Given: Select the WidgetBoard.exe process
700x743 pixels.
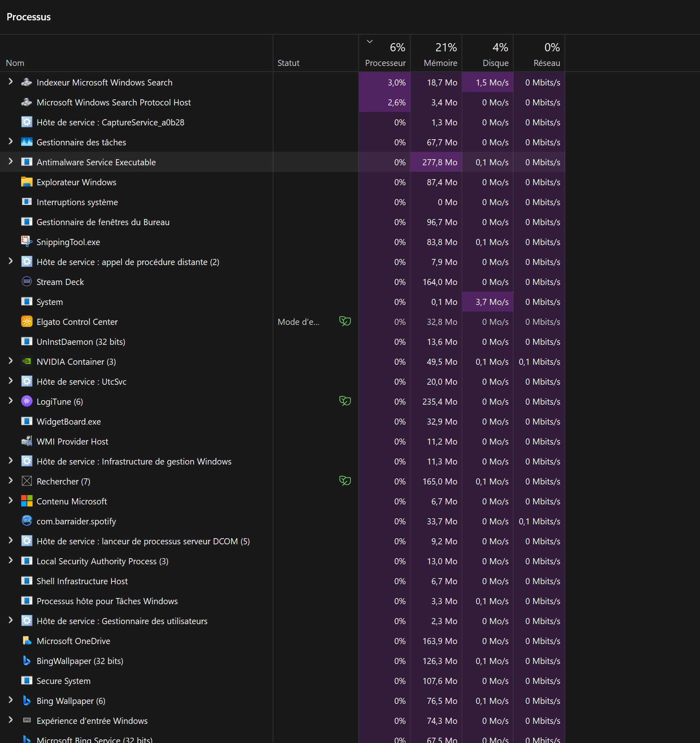Looking at the screenshot, I should pyautogui.click(x=282, y=422).
